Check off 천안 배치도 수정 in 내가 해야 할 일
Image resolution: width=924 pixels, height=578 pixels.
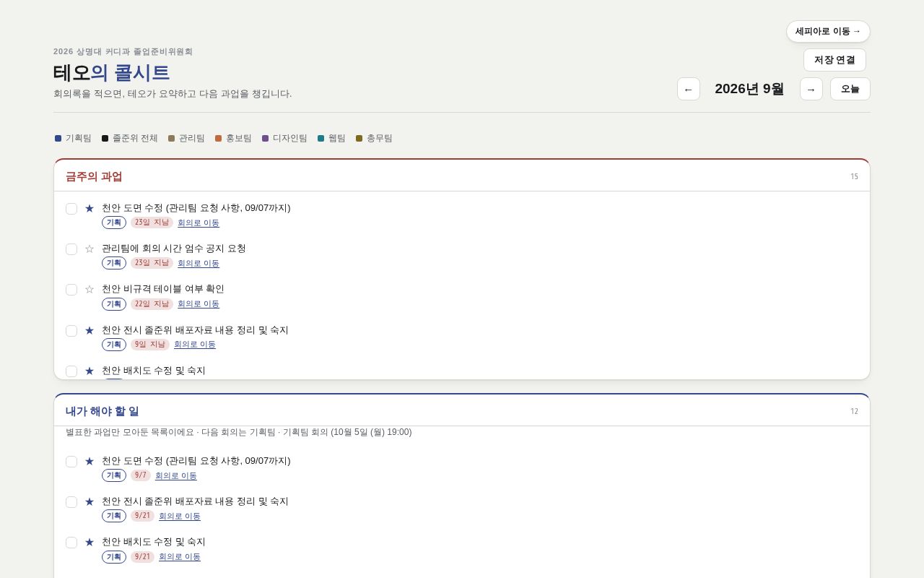[71, 543]
